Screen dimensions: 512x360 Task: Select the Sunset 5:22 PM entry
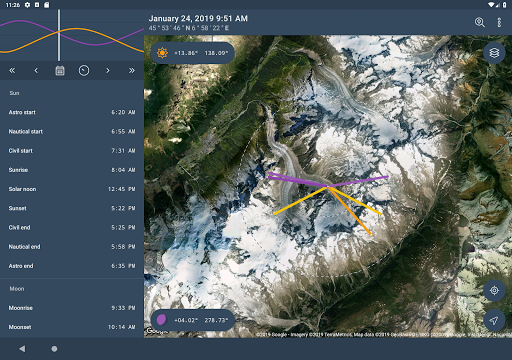pyautogui.click(x=72, y=208)
